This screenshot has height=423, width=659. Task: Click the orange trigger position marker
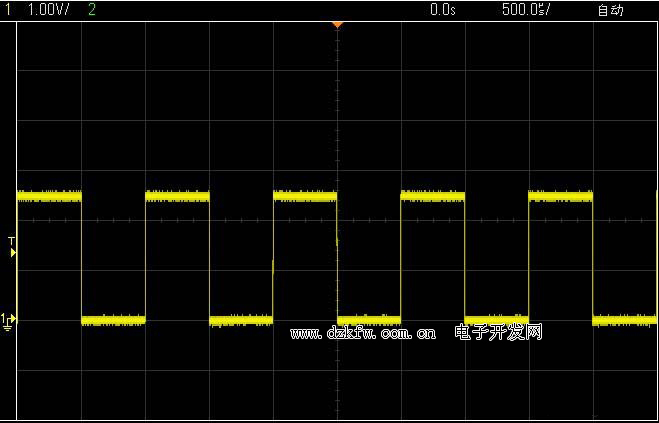click(337, 23)
